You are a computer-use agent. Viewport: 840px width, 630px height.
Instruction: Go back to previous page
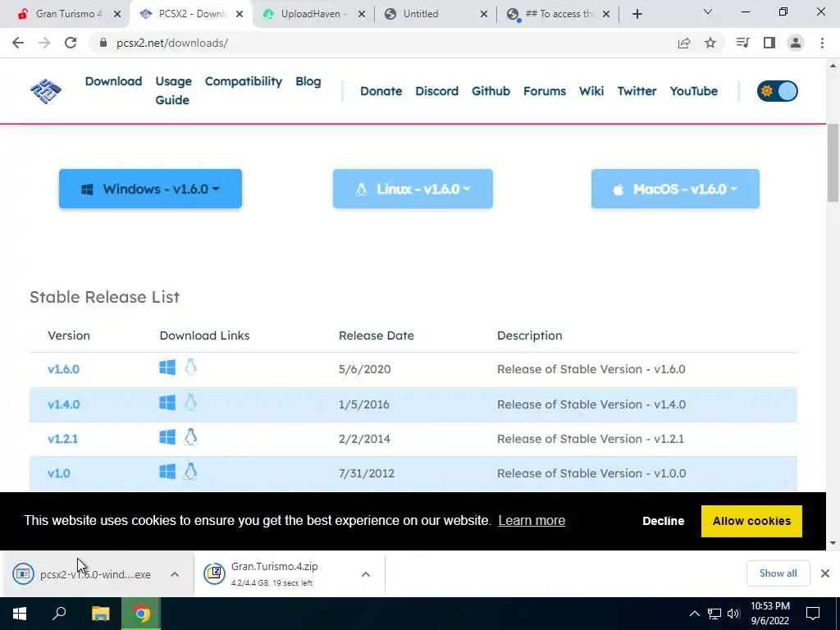18,43
